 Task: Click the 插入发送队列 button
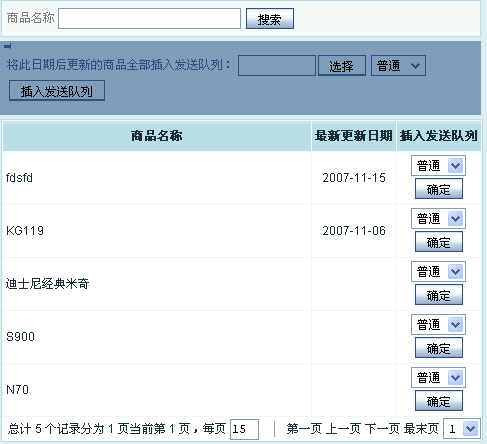coord(57,91)
